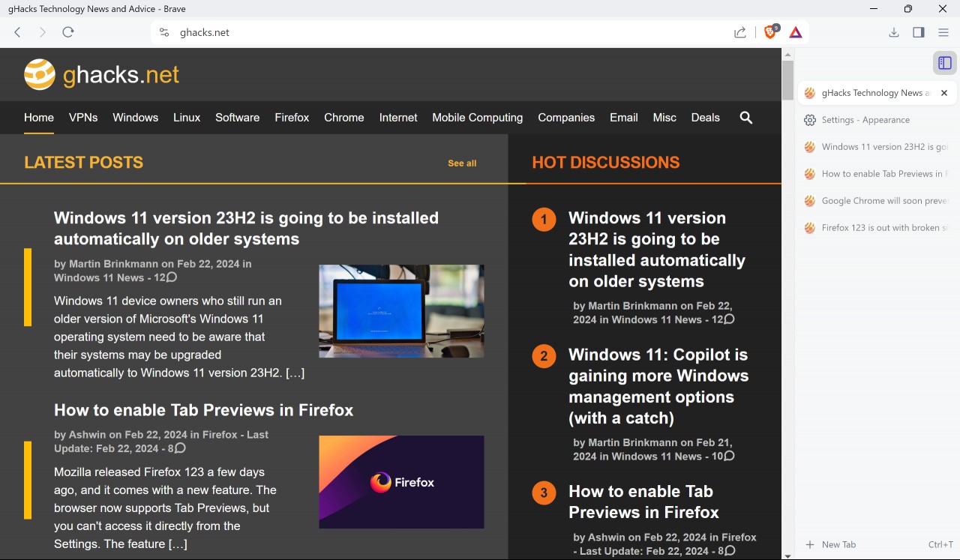Open hot discussion one Windows 11 version 23H2
Image resolution: width=960 pixels, height=560 pixels.
pyautogui.click(x=657, y=250)
